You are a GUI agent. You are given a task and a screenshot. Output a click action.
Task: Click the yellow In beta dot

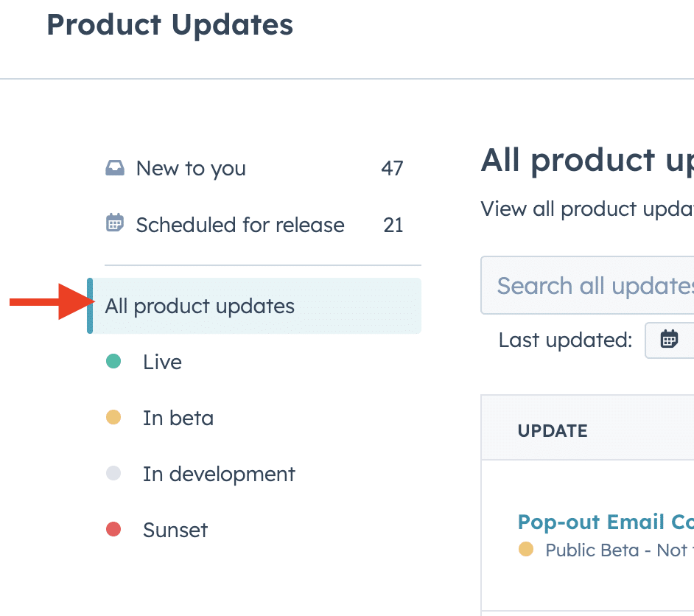click(x=113, y=417)
